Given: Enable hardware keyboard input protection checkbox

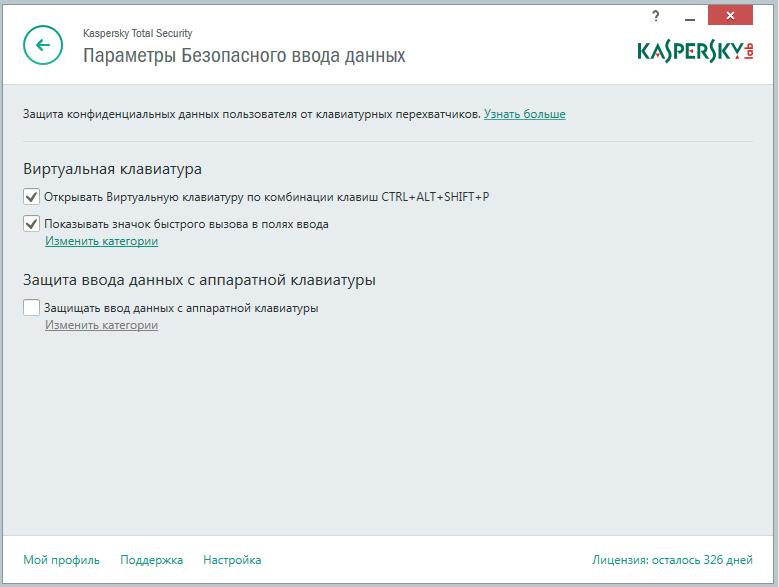Looking at the screenshot, I should tap(31, 307).
